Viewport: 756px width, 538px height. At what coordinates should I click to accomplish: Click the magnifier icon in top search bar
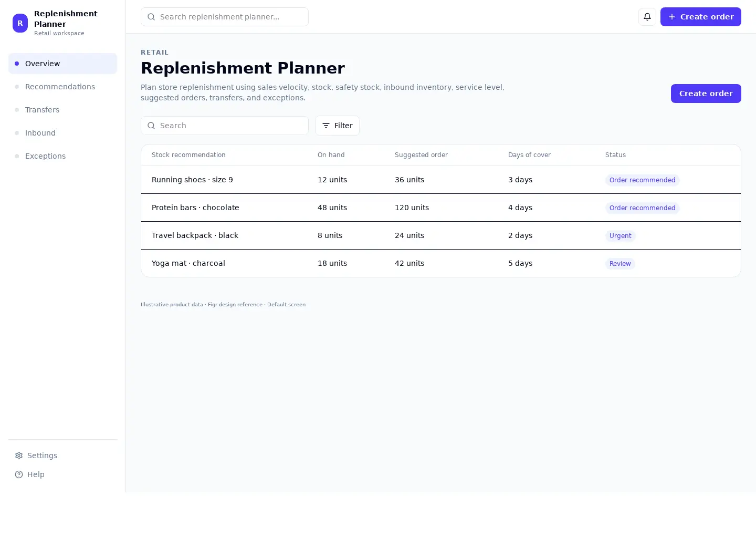pos(151,17)
